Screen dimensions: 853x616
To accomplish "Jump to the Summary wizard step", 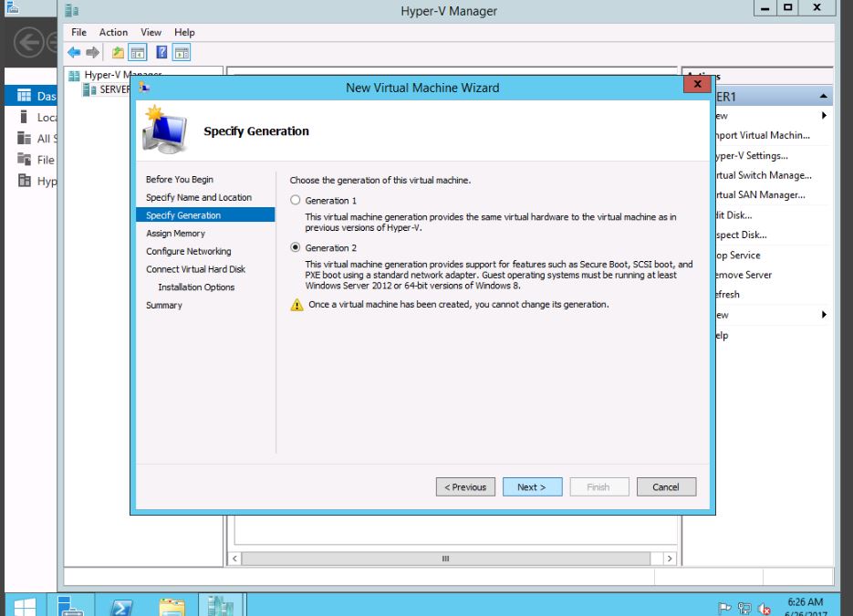I will 163,305.
